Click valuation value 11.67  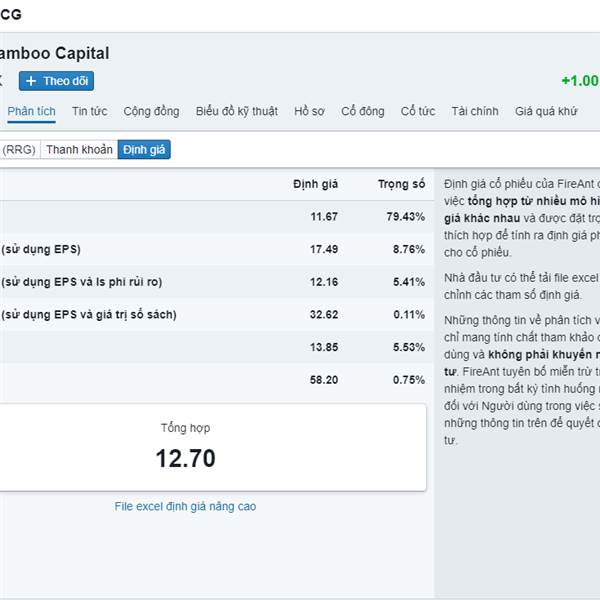tap(324, 217)
